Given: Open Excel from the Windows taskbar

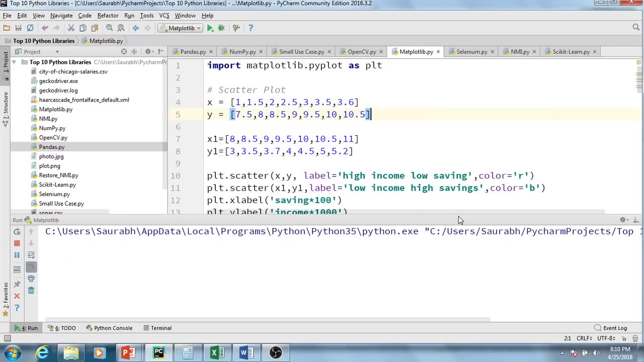Looking at the screenshot, I should 217,353.
